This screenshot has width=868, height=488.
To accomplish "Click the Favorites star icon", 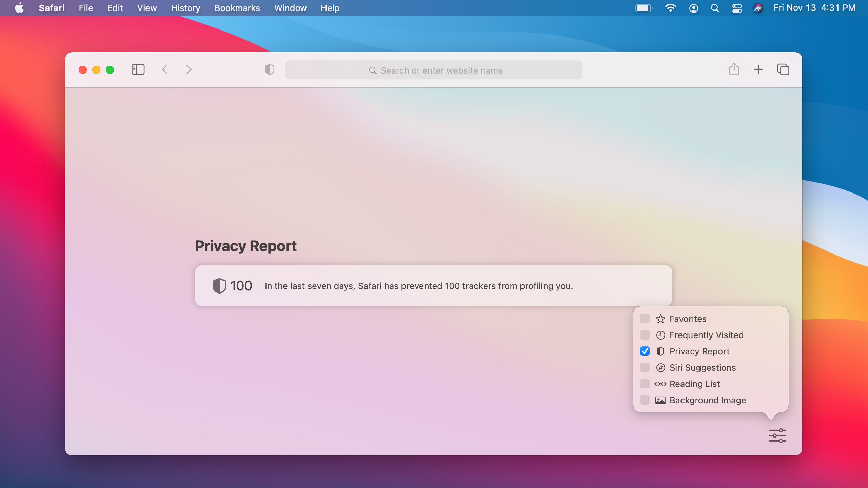I will (660, 319).
